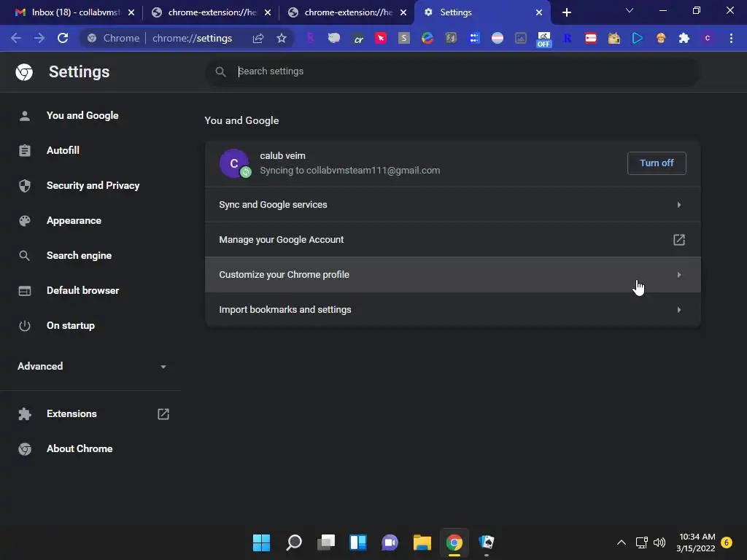Click the Search settings field

(x=452, y=71)
